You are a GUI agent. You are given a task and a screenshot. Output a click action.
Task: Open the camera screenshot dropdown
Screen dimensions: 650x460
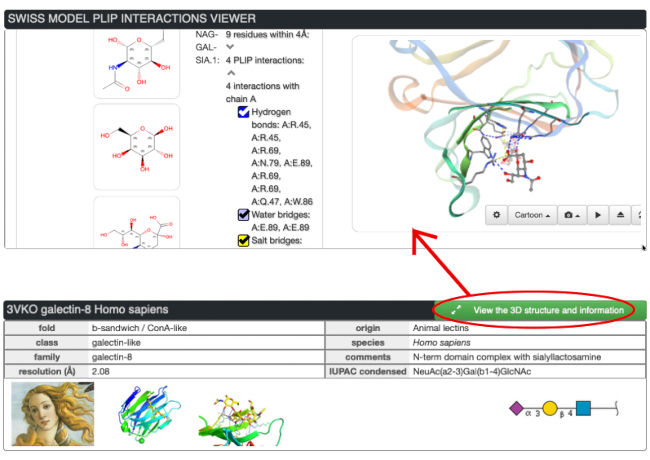tap(572, 215)
